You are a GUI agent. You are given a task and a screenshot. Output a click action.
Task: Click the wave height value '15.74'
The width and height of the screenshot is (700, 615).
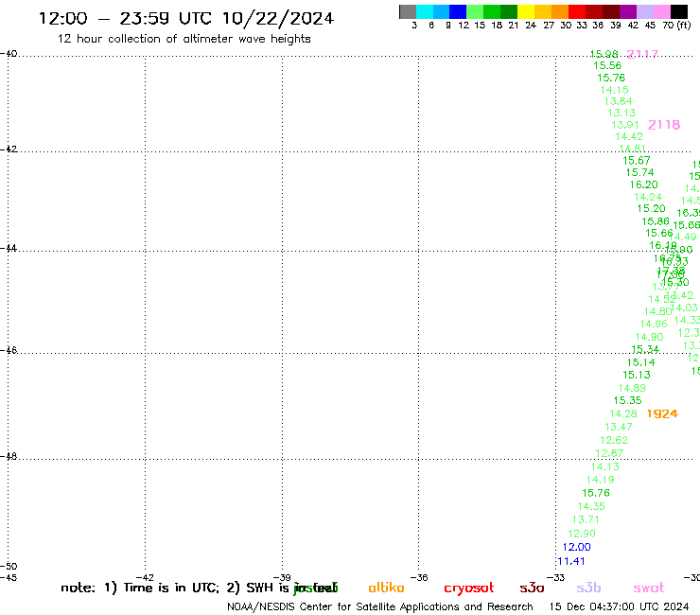pyautogui.click(x=639, y=172)
